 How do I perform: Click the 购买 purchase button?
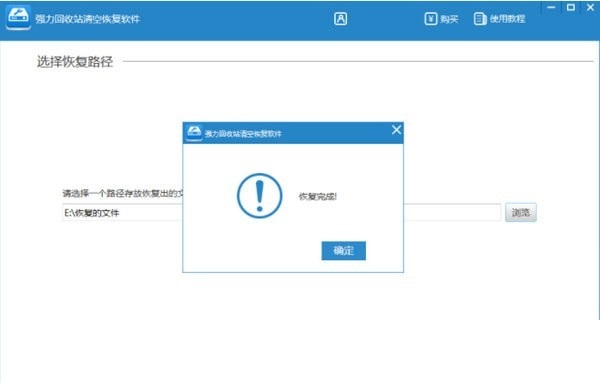point(441,19)
